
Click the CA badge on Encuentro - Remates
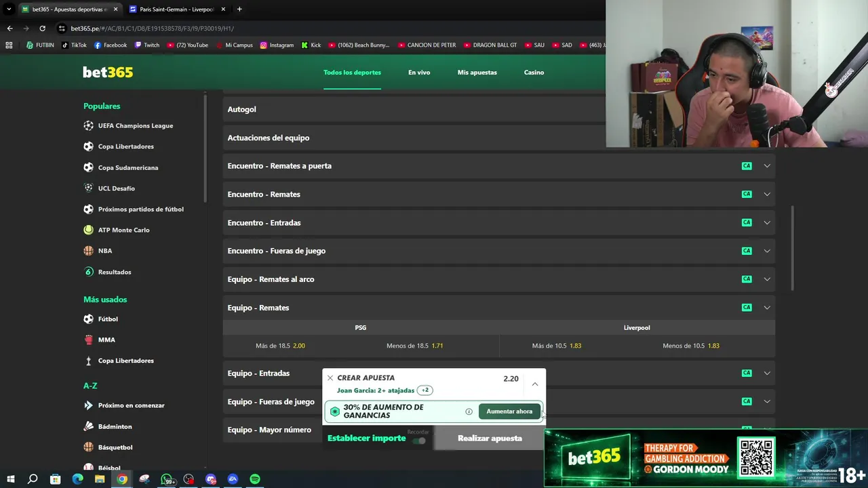tap(747, 195)
